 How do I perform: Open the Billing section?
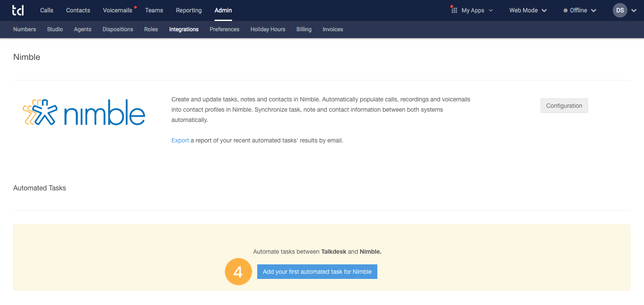tap(304, 30)
